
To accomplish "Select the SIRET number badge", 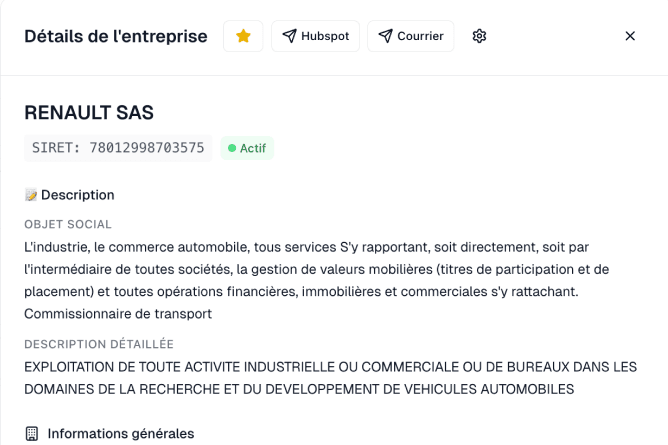I will coord(118,148).
